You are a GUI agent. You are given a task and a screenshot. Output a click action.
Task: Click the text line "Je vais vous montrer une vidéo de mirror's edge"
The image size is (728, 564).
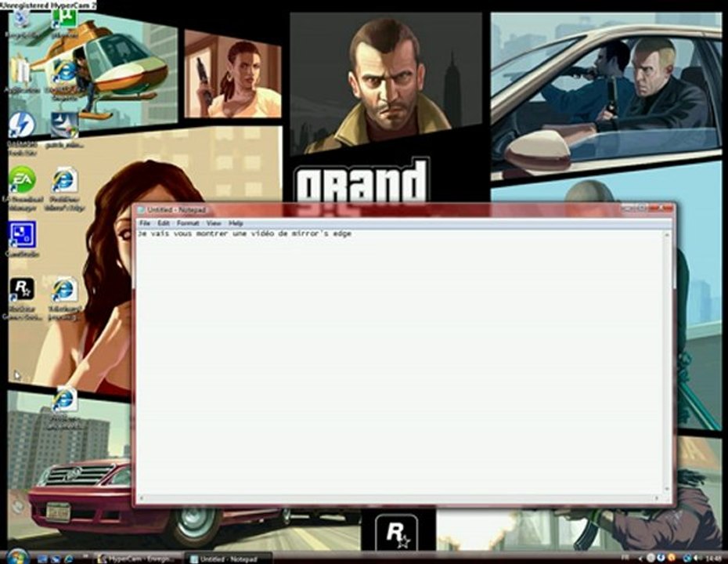point(244,233)
